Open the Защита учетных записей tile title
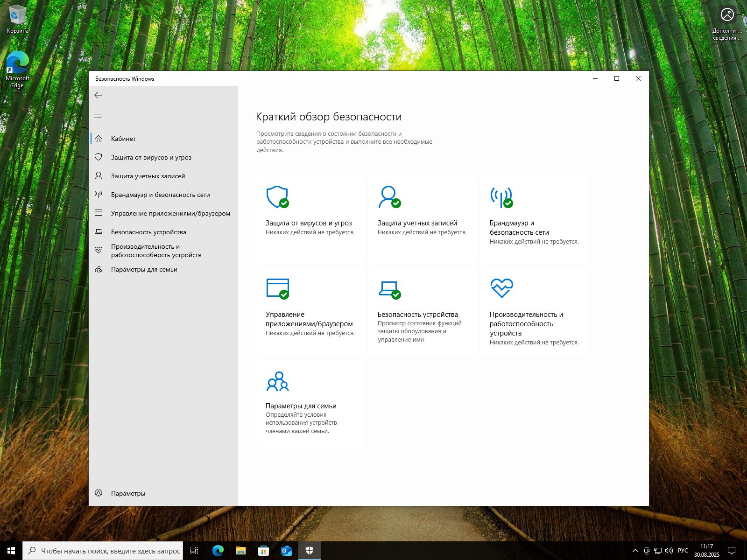Viewport: 747px width, 560px height. pyautogui.click(x=417, y=223)
